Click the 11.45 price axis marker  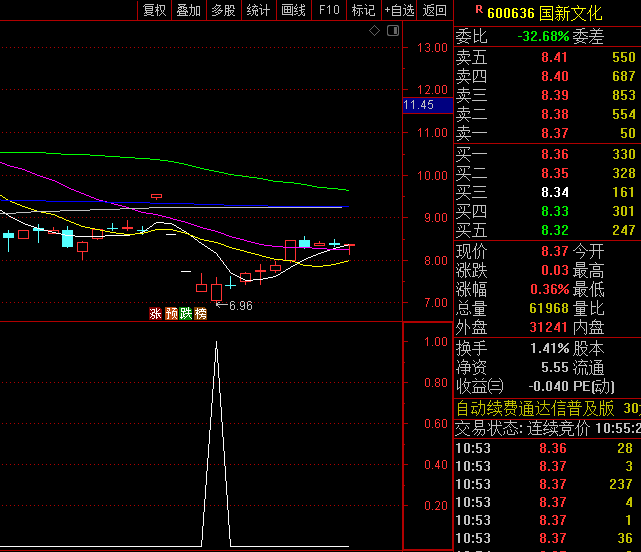click(x=419, y=105)
